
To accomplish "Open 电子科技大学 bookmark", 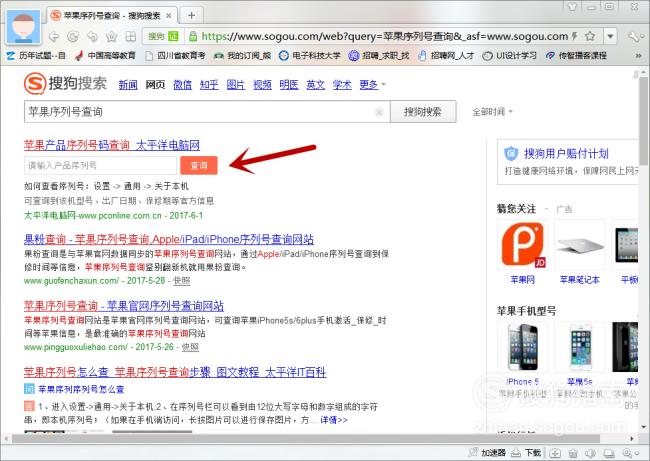I will tap(310, 55).
